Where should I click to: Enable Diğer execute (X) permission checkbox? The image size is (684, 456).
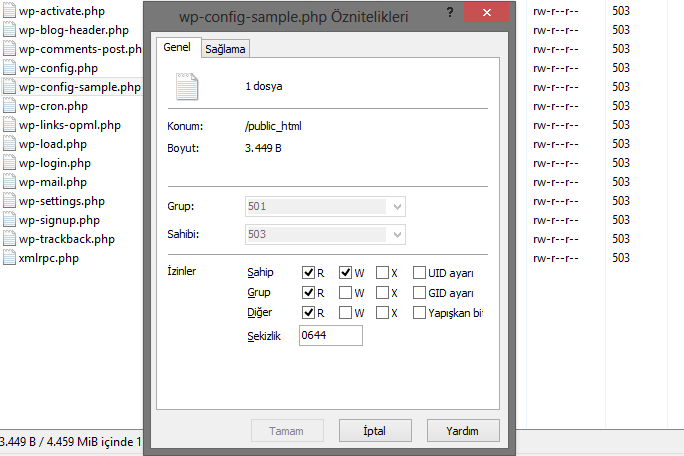[383, 313]
